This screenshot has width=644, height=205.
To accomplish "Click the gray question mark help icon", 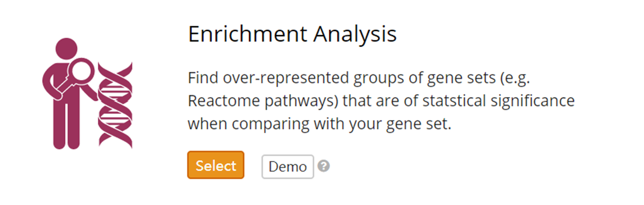I will coord(324,166).
